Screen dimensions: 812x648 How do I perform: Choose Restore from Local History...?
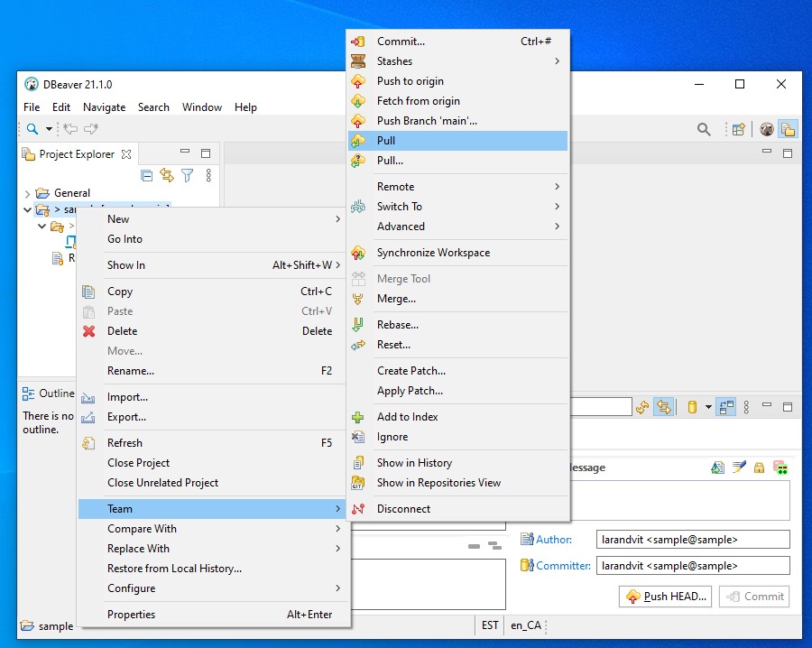pos(213,569)
